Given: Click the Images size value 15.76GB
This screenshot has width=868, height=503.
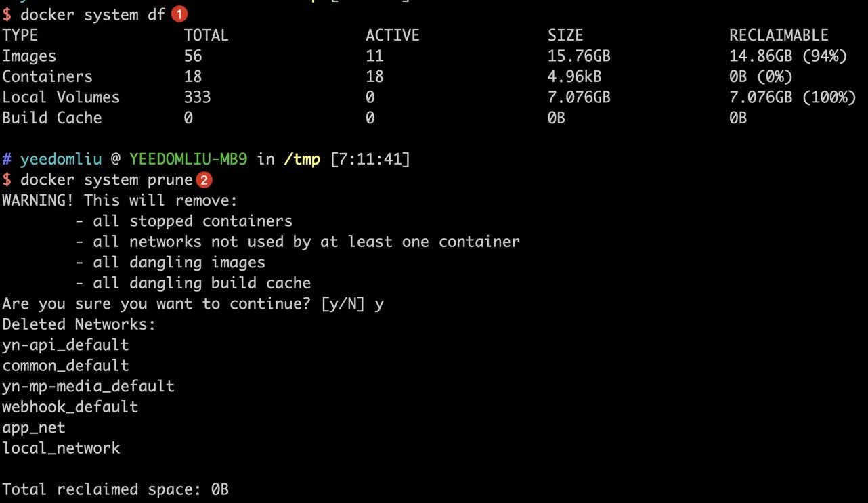Looking at the screenshot, I should pyautogui.click(x=579, y=56).
